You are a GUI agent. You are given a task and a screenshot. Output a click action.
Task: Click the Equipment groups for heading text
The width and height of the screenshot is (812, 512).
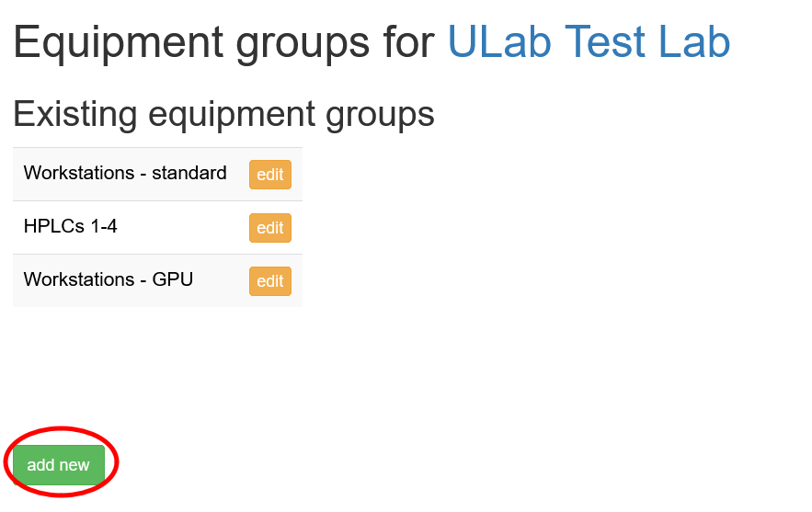[223, 42]
